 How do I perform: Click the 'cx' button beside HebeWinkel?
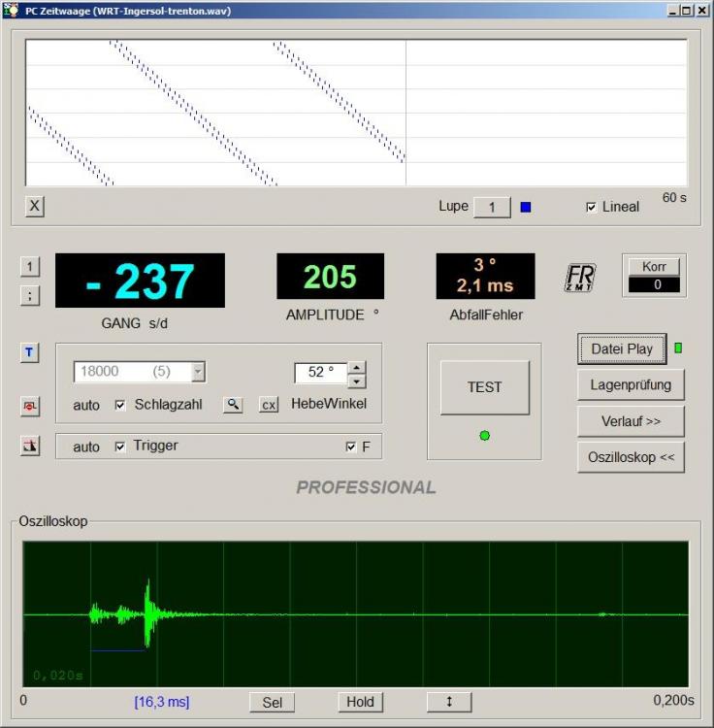pyautogui.click(x=269, y=405)
